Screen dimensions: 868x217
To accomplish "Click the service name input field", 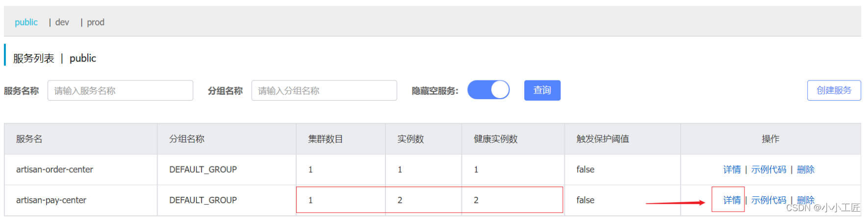I will [x=120, y=90].
